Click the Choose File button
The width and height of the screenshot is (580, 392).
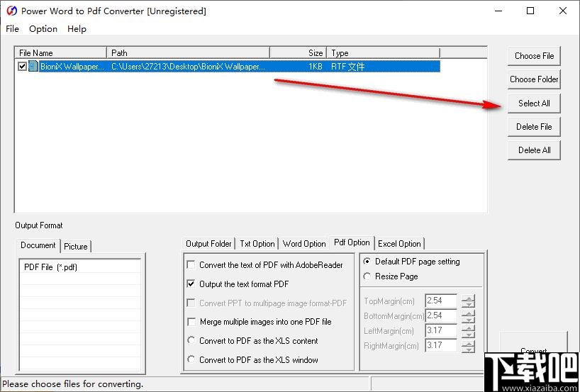point(534,56)
